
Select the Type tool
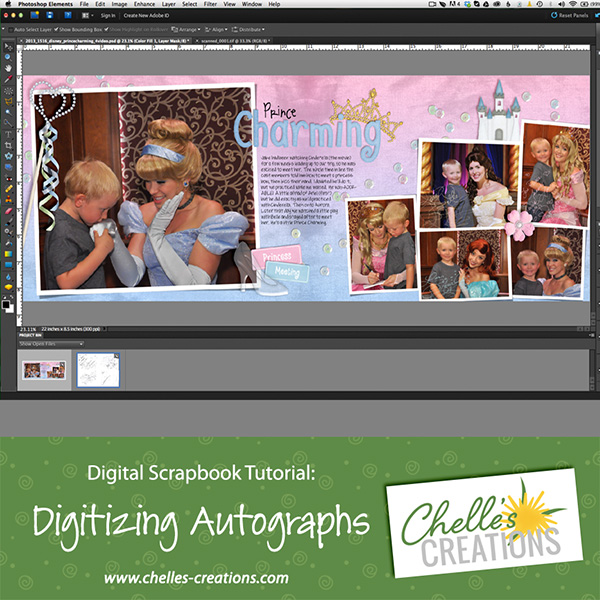pyautogui.click(x=8, y=134)
